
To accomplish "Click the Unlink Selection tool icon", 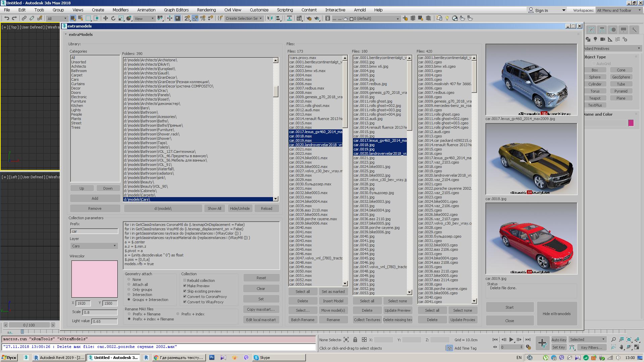I will coord(32,18).
